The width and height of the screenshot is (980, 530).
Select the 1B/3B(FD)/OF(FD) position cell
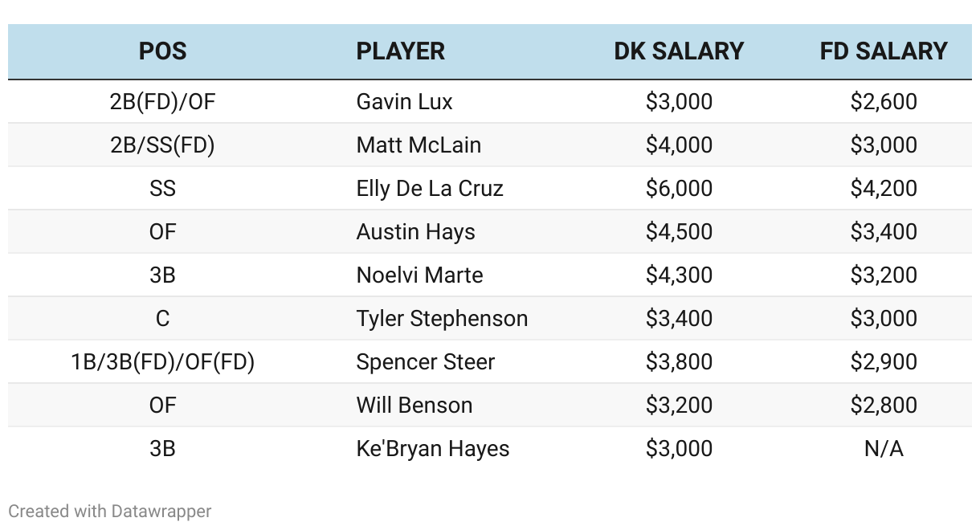(162, 362)
